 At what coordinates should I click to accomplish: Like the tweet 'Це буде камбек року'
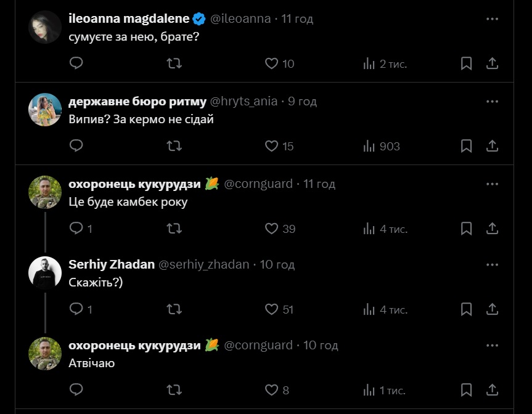coord(272,229)
